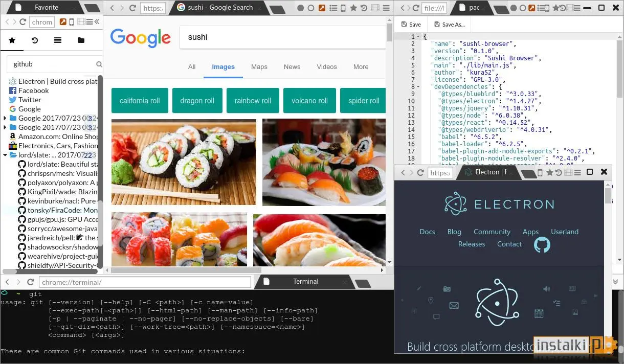
Task: Click the bullet list icon in Google pane toolbar
Action: click(333, 8)
